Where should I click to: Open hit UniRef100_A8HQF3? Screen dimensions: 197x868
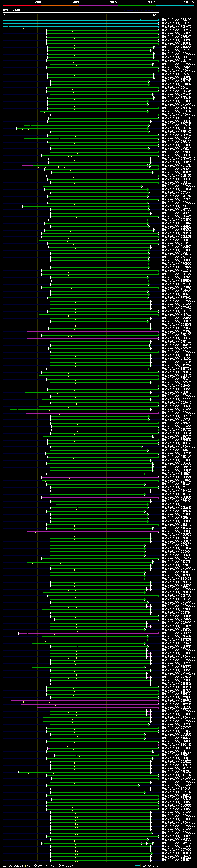click(x=177, y=26)
